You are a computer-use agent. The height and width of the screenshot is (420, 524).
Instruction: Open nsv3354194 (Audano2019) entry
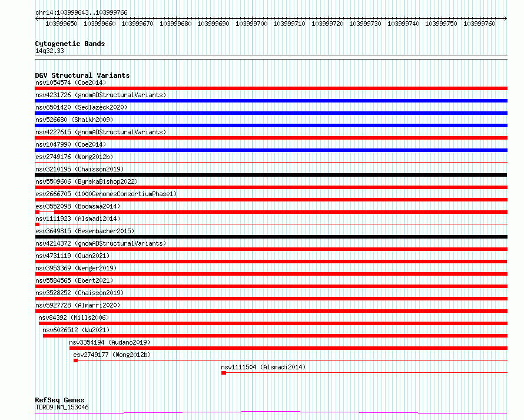[110, 342]
